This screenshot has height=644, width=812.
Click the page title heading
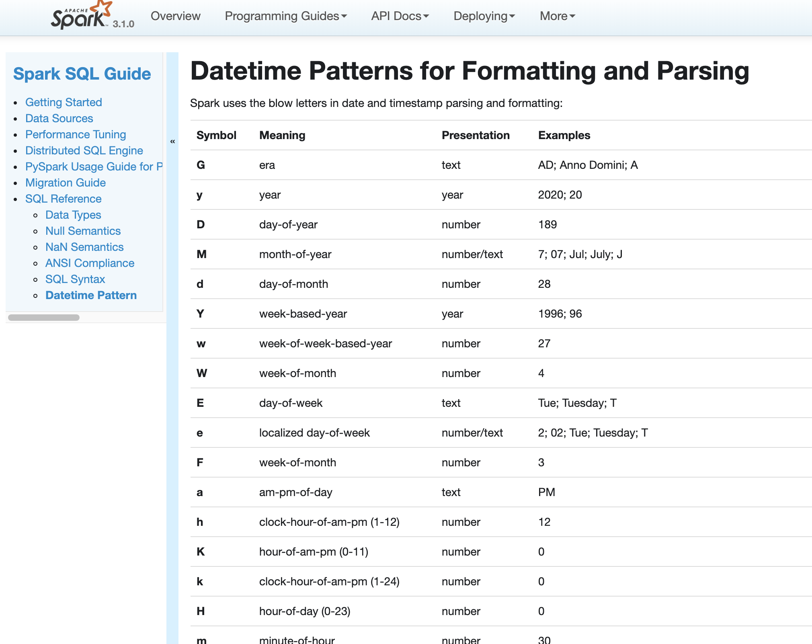click(x=470, y=71)
